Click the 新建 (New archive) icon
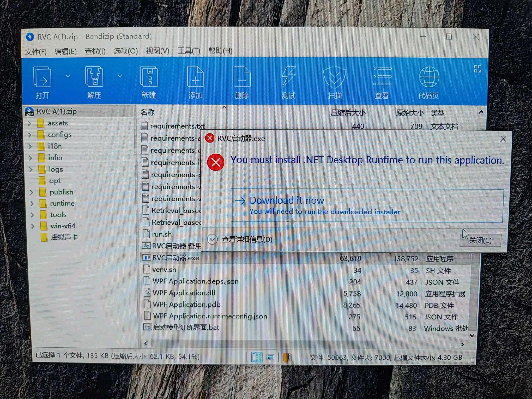 (x=149, y=82)
